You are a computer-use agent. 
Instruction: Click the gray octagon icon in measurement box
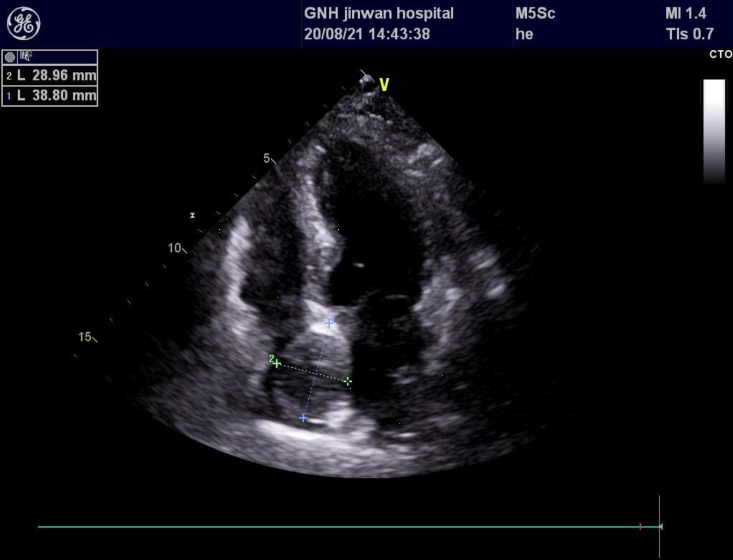pos(10,57)
